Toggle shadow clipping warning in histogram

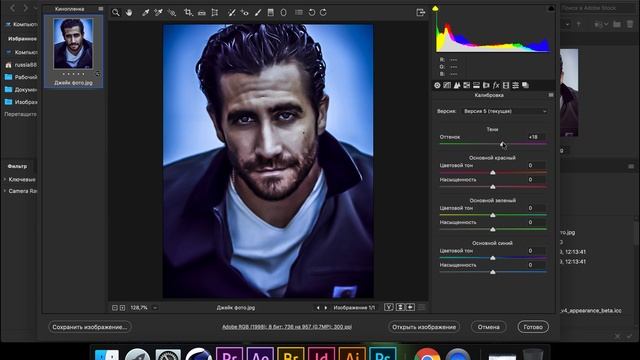click(436, 9)
